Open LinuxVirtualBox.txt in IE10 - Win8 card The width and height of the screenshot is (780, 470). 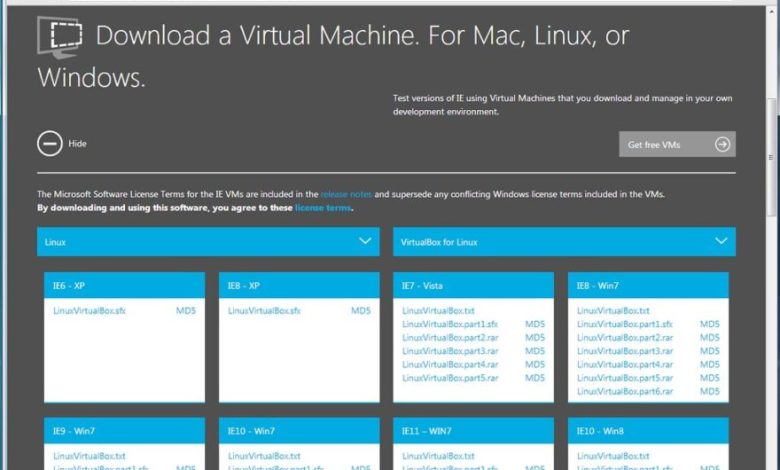(x=613, y=456)
